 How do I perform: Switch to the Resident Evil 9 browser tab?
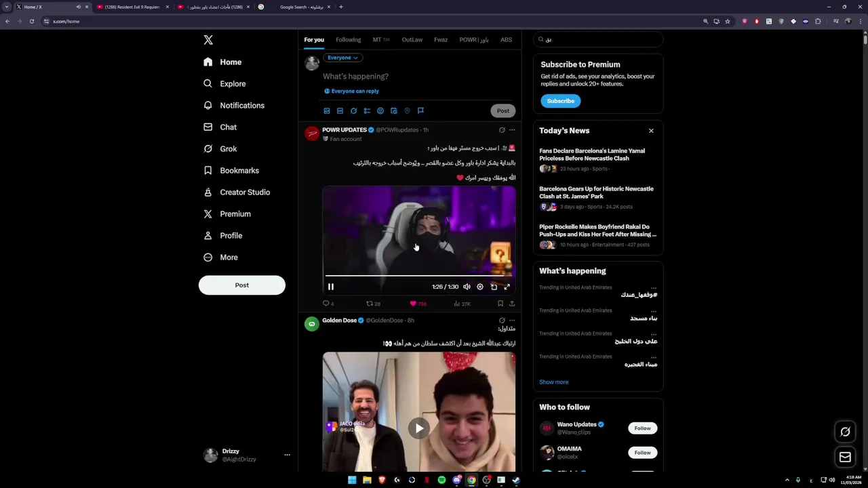click(132, 7)
